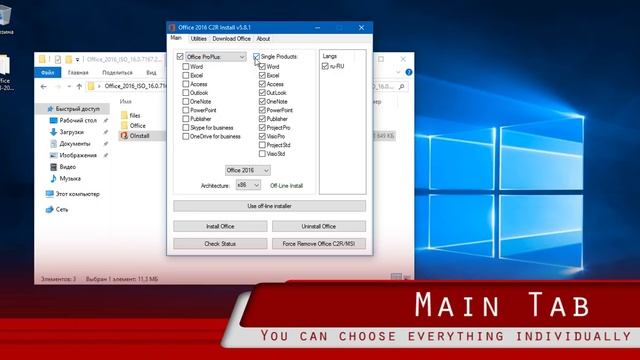Open the Файл menu in Explorer
Viewport: 640px width, 360px height.
(x=48, y=72)
